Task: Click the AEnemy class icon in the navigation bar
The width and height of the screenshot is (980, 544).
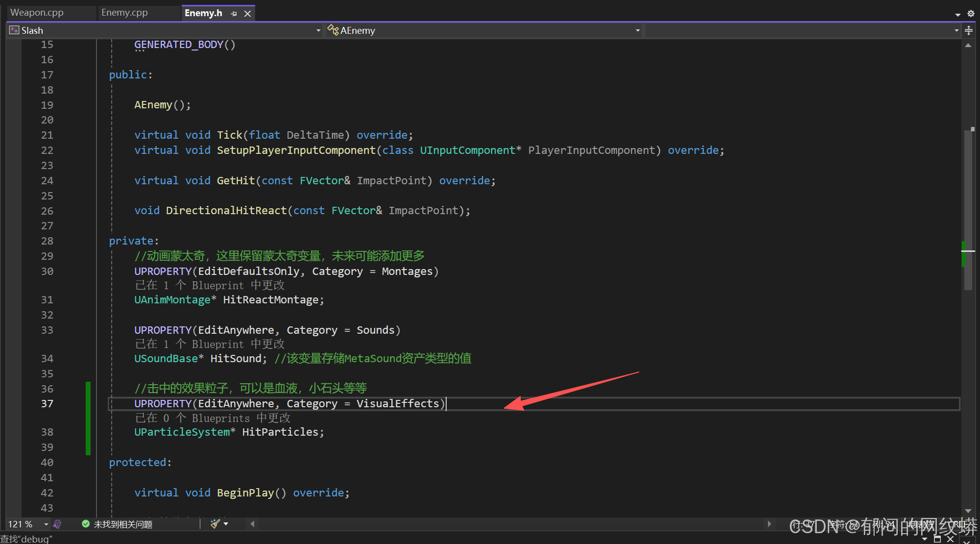Action: click(333, 30)
